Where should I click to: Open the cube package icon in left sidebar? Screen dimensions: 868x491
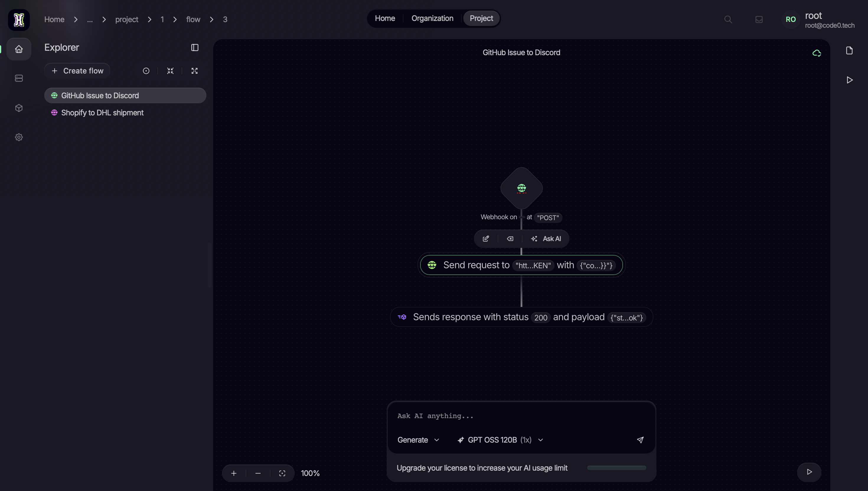(x=19, y=108)
